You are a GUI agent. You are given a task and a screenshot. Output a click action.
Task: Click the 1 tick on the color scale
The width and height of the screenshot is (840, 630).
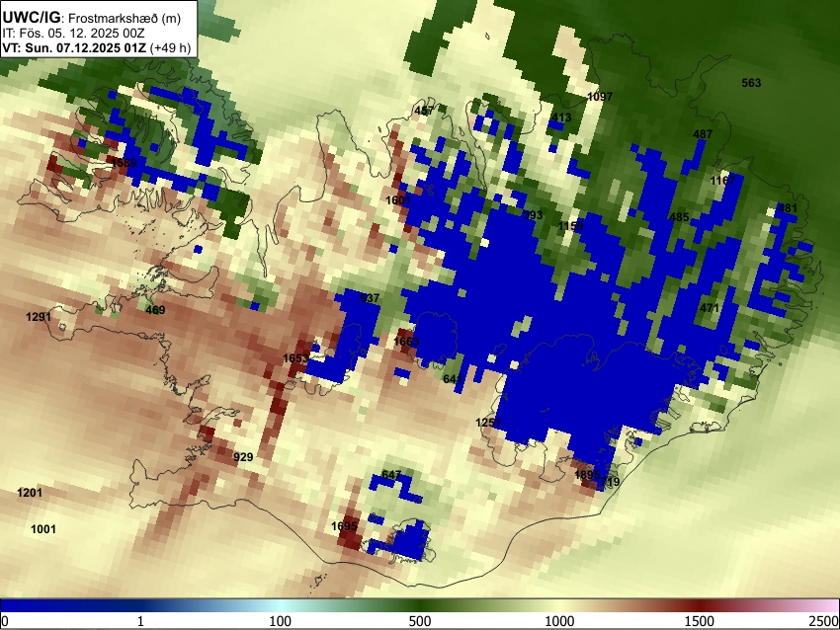coord(140,621)
